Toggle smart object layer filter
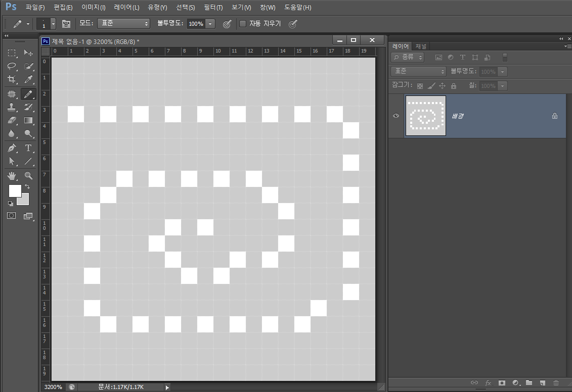 (488, 57)
